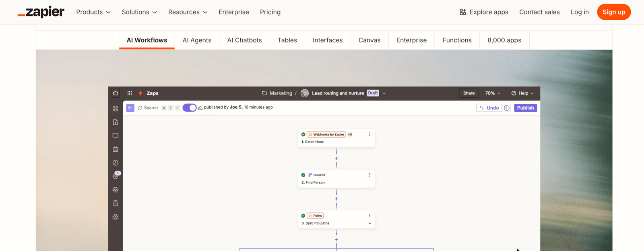644x251 pixels.
Task: Open the app grid launcher icon
Action: pyautogui.click(x=130, y=93)
